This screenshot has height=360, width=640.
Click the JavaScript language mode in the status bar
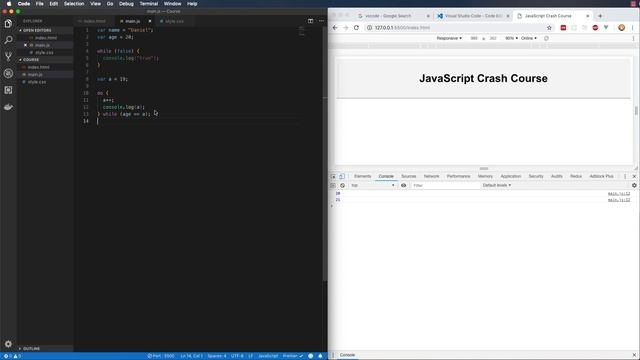pos(268,356)
